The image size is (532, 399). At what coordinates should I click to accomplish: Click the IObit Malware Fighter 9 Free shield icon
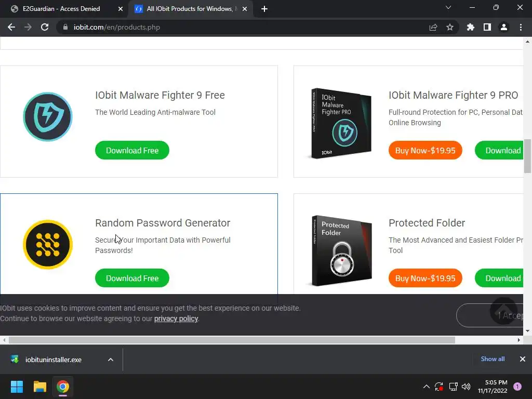[47, 117]
